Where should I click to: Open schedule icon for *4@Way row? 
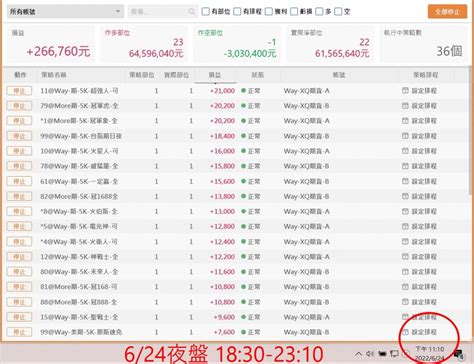click(x=405, y=241)
